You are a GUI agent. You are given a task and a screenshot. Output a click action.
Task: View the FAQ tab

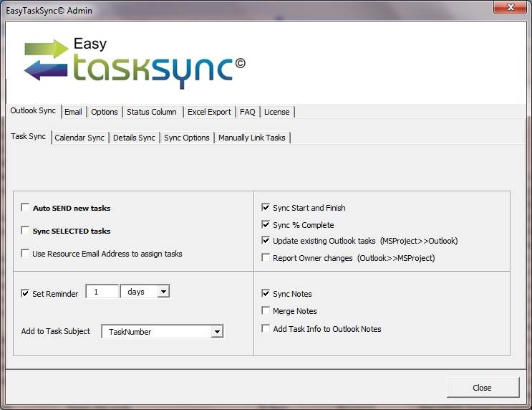(247, 112)
